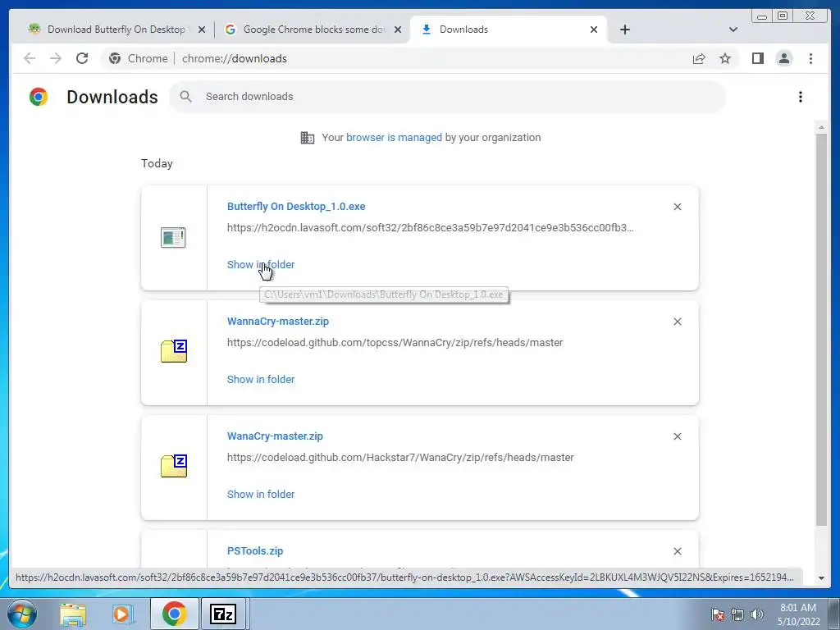The width and height of the screenshot is (840, 630).
Task: Select Chrome in the taskbar
Action: pyautogui.click(x=174, y=614)
